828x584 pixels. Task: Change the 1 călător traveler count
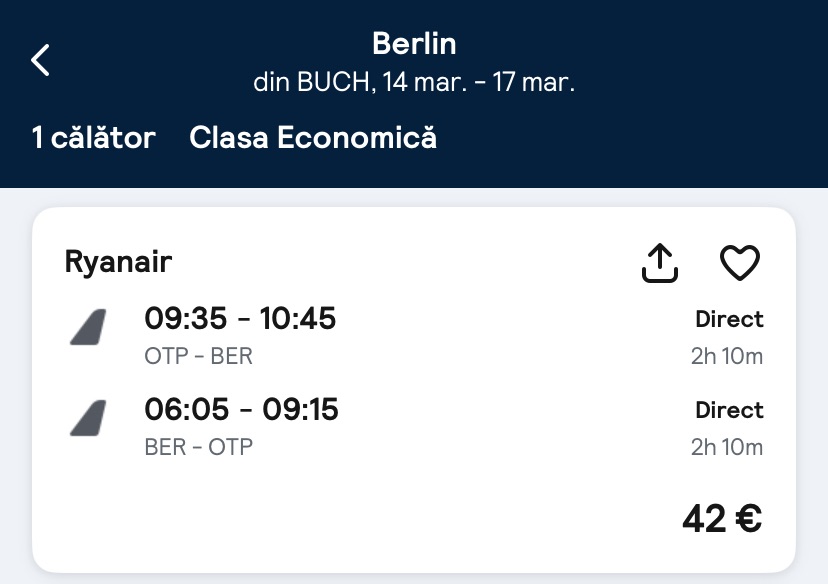click(x=94, y=137)
